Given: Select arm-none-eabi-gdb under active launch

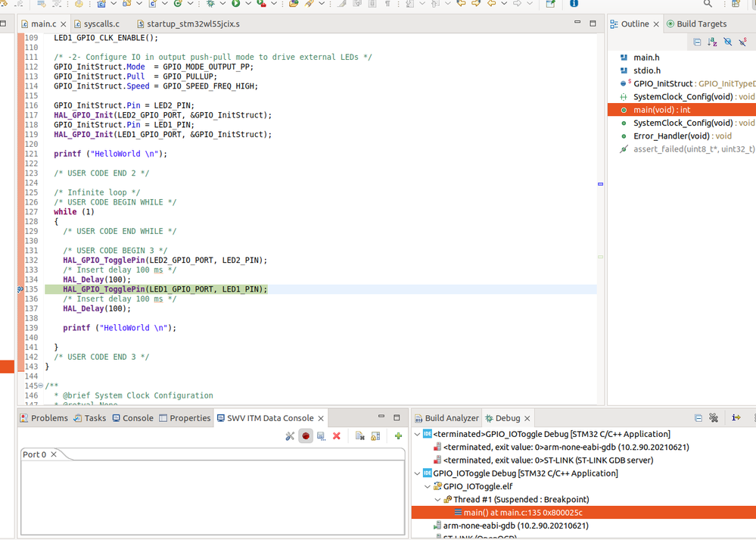Looking at the screenshot, I should (x=510, y=526).
